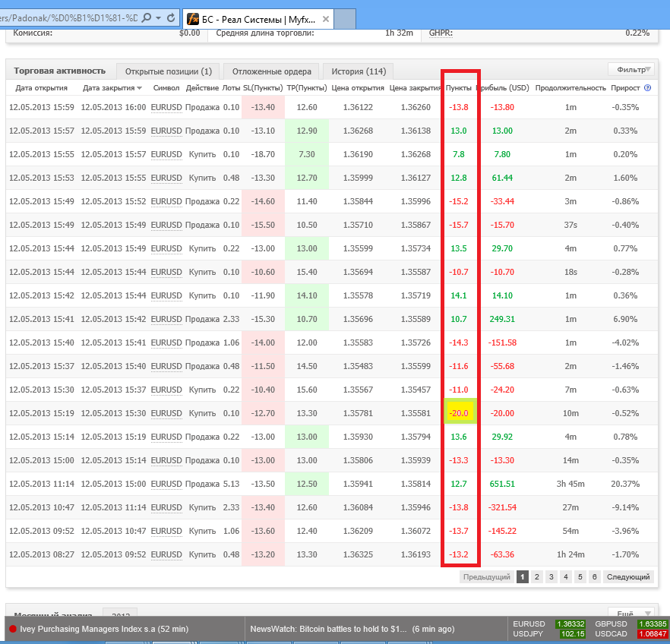Sort by SL(Пункты) column header
The height and width of the screenshot is (644, 670).
(x=263, y=88)
